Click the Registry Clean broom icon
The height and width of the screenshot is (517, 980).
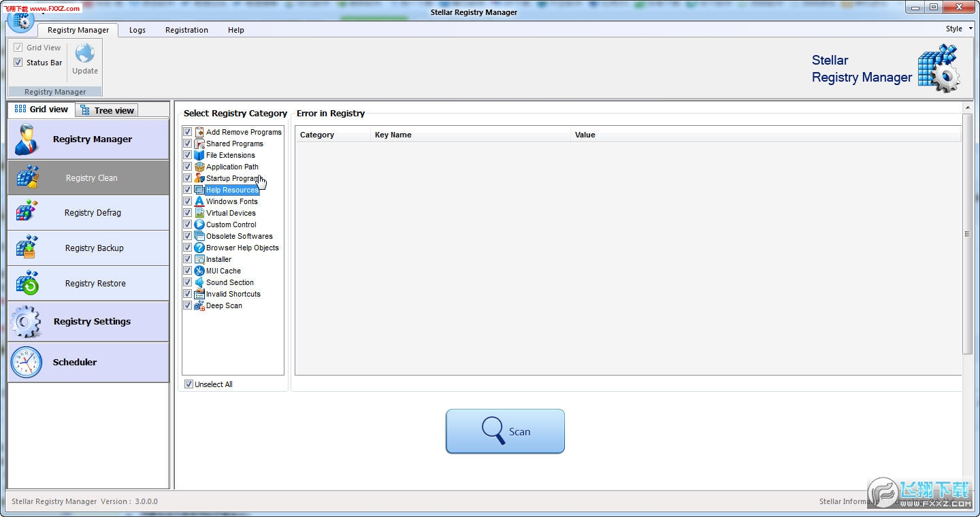pos(28,177)
